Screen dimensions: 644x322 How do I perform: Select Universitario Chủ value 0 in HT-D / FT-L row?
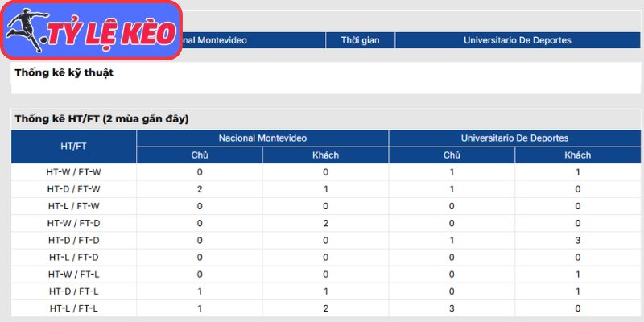point(452,291)
